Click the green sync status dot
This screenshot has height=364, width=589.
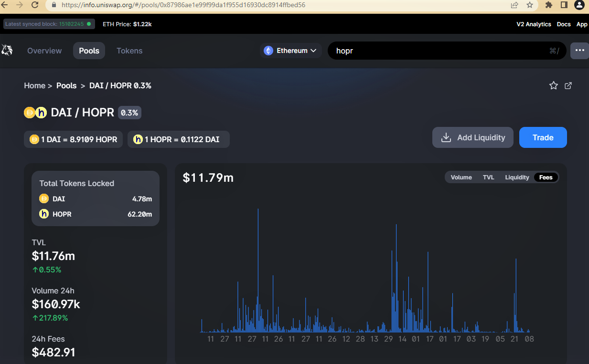click(89, 24)
